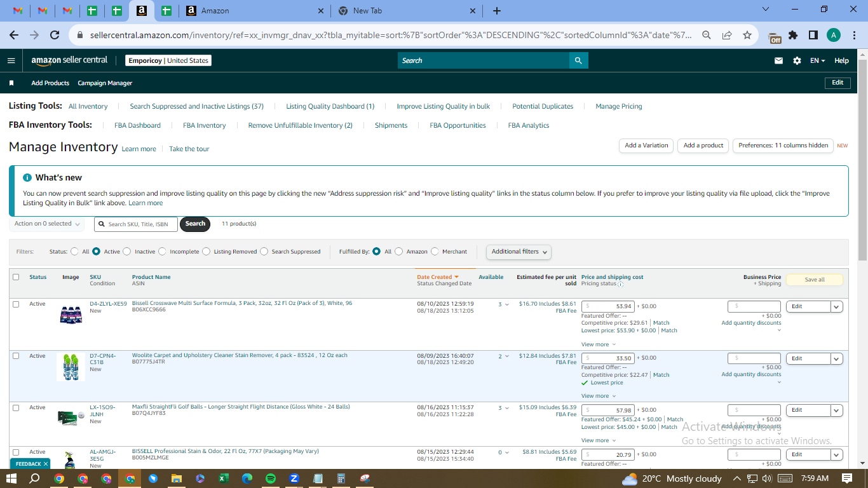This screenshot has width=868, height=488.
Task: Click the Add a Variation button
Action: click(x=646, y=146)
